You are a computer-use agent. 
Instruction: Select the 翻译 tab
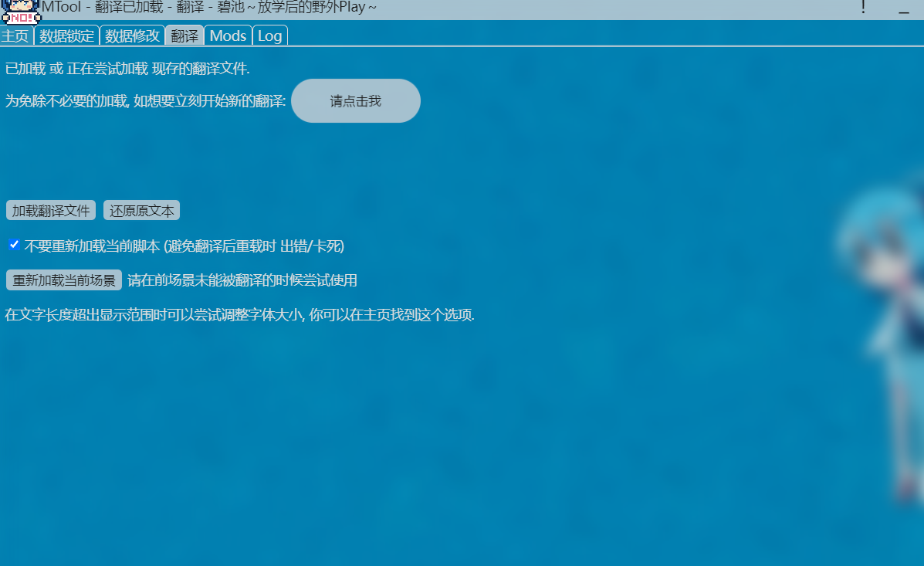click(x=184, y=36)
